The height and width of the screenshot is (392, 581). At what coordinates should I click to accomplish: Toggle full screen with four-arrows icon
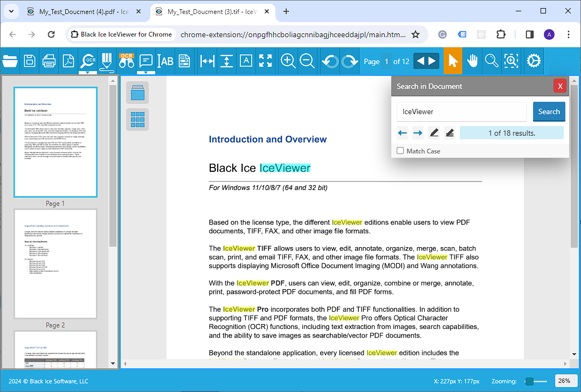(x=265, y=61)
